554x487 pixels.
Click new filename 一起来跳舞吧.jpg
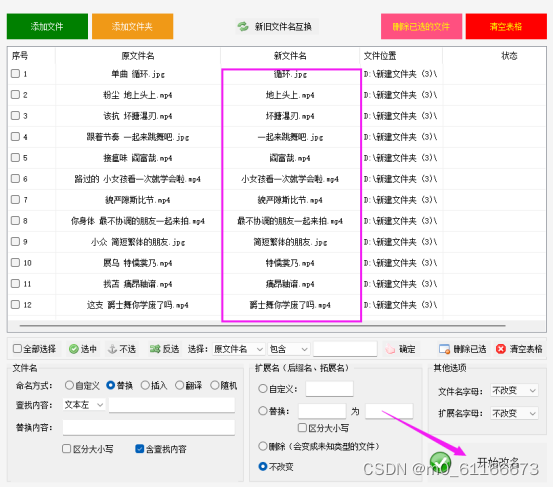point(290,137)
